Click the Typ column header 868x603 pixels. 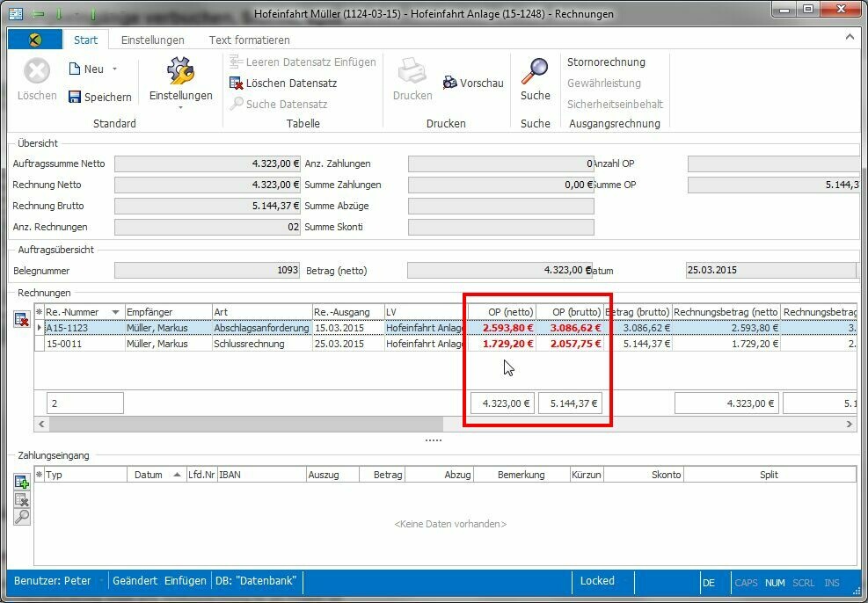coord(85,475)
